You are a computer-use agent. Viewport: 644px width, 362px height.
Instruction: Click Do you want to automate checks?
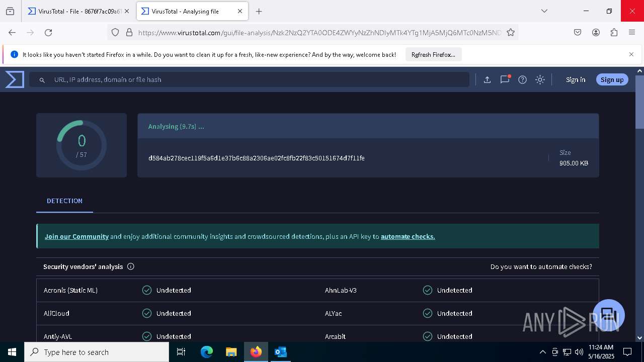541,266
